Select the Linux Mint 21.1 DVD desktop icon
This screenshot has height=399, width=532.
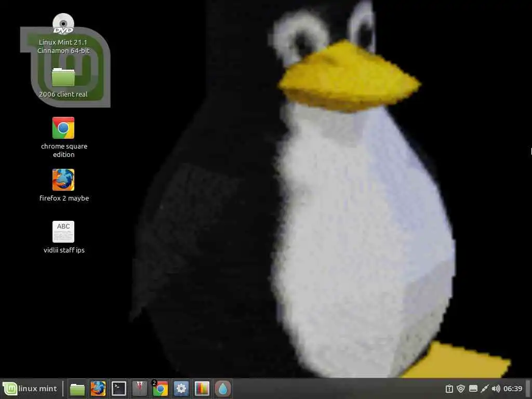[63, 24]
